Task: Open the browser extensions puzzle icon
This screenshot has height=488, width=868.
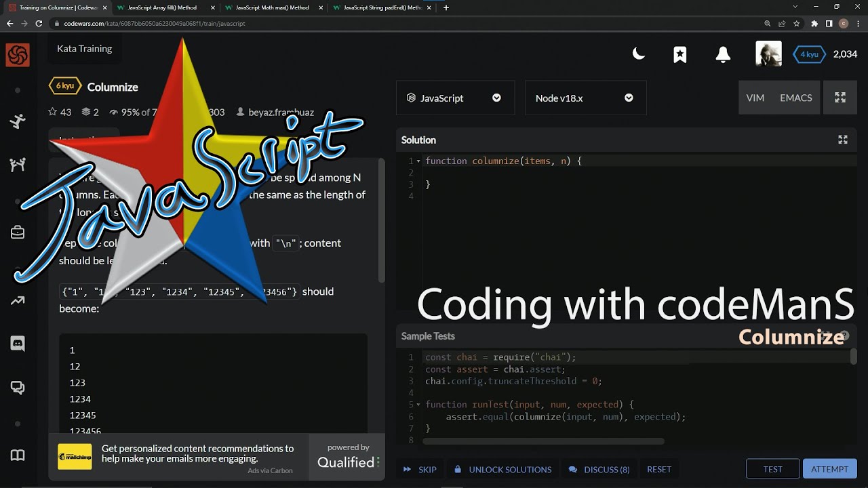Action: pos(815,23)
